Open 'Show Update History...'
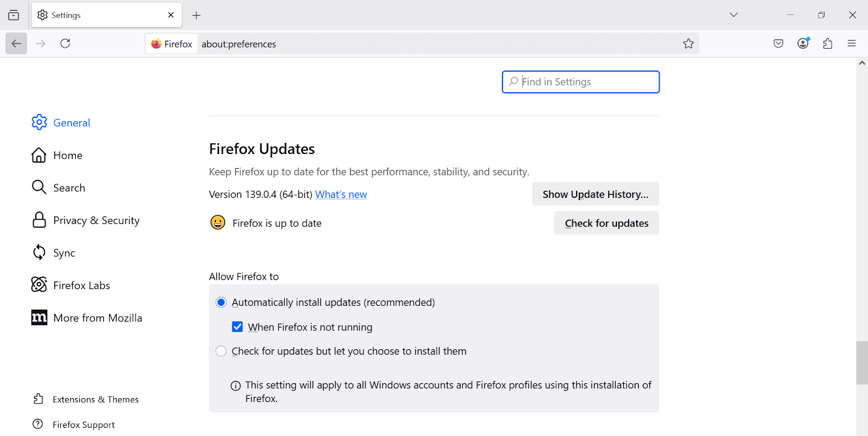Image resolution: width=868 pixels, height=436 pixels. [595, 194]
